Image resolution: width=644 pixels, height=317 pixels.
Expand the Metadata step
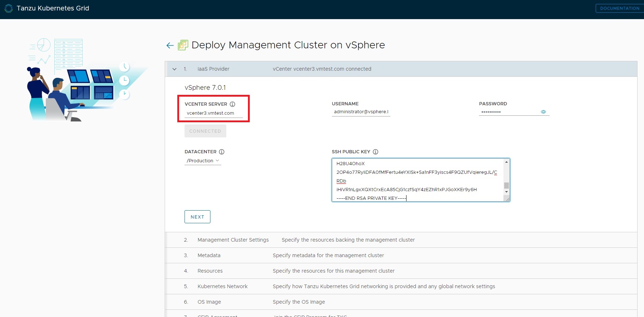[x=401, y=255]
